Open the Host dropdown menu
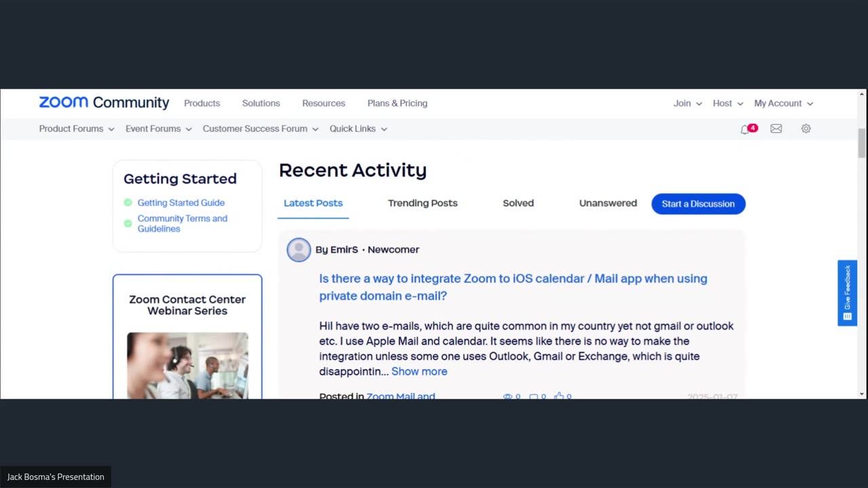 click(728, 104)
